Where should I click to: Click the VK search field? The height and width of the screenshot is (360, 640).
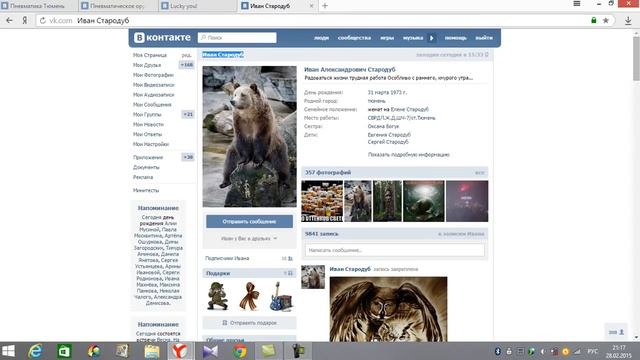point(237,38)
